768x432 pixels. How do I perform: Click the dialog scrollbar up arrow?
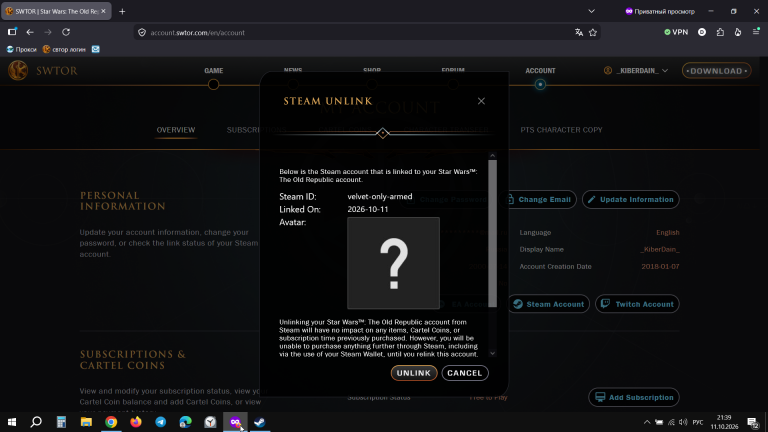point(492,156)
